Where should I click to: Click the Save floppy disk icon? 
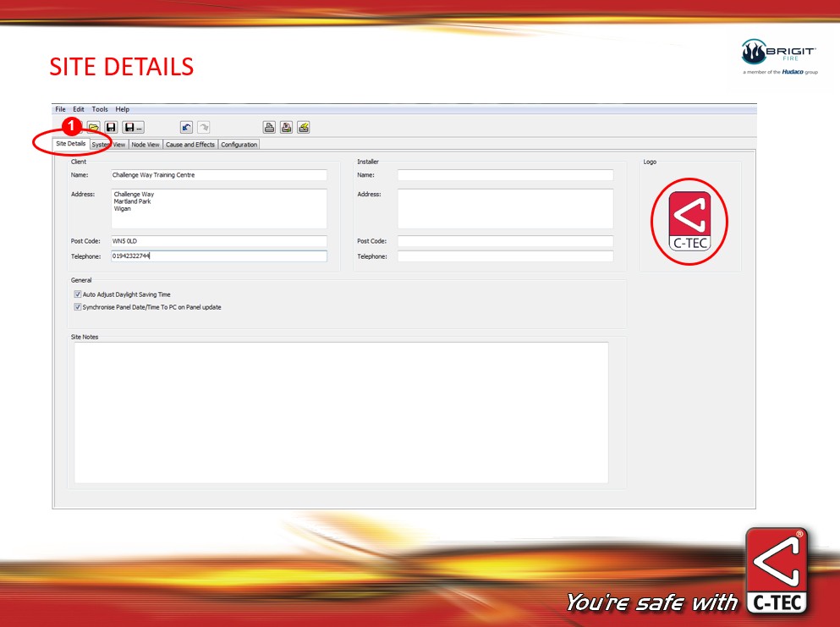pyautogui.click(x=111, y=128)
